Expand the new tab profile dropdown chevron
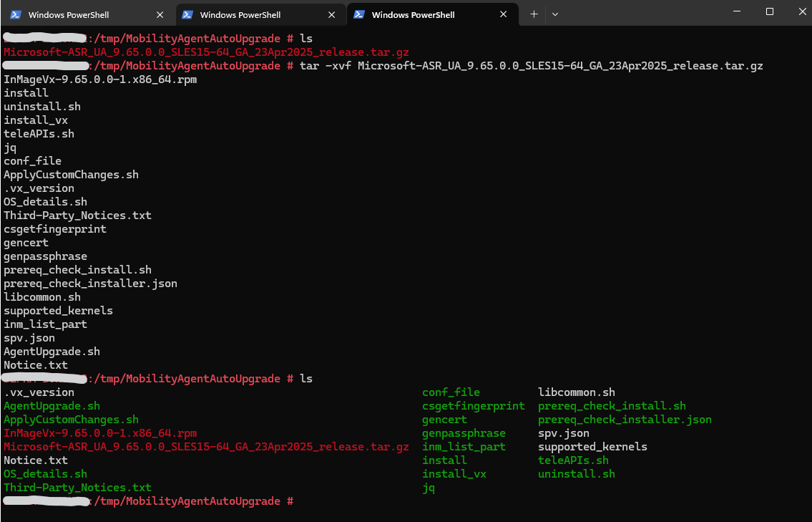This screenshot has width=812, height=522. tap(555, 14)
